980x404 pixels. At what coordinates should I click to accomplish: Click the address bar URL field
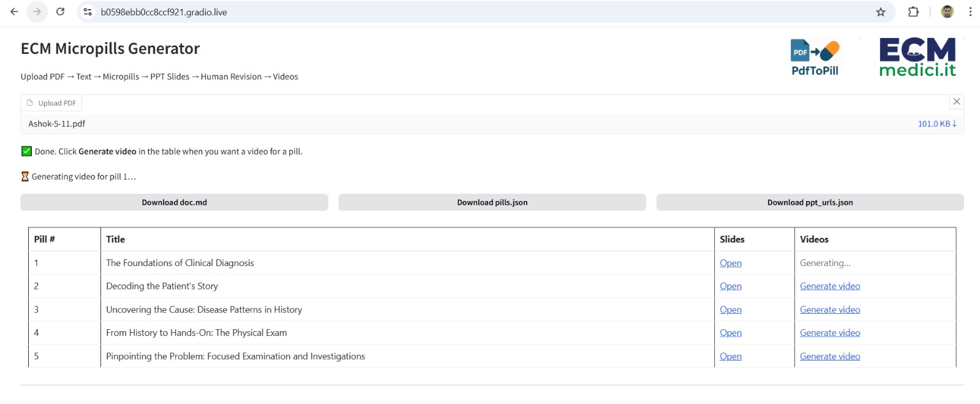coord(429,12)
